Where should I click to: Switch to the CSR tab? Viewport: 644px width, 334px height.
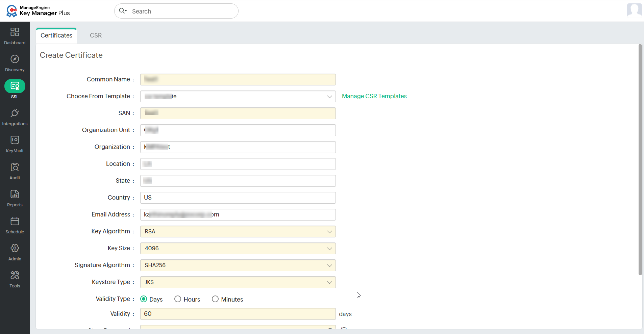point(96,35)
